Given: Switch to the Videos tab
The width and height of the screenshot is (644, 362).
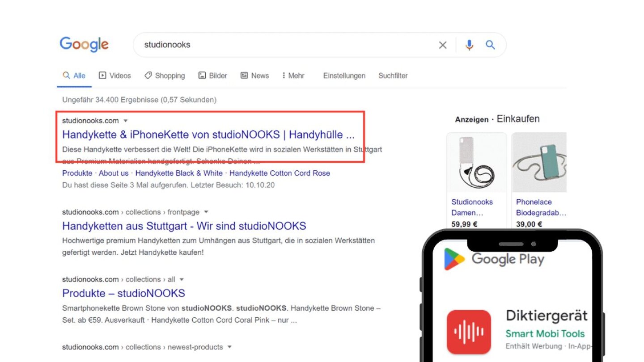Looking at the screenshot, I should (x=115, y=76).
